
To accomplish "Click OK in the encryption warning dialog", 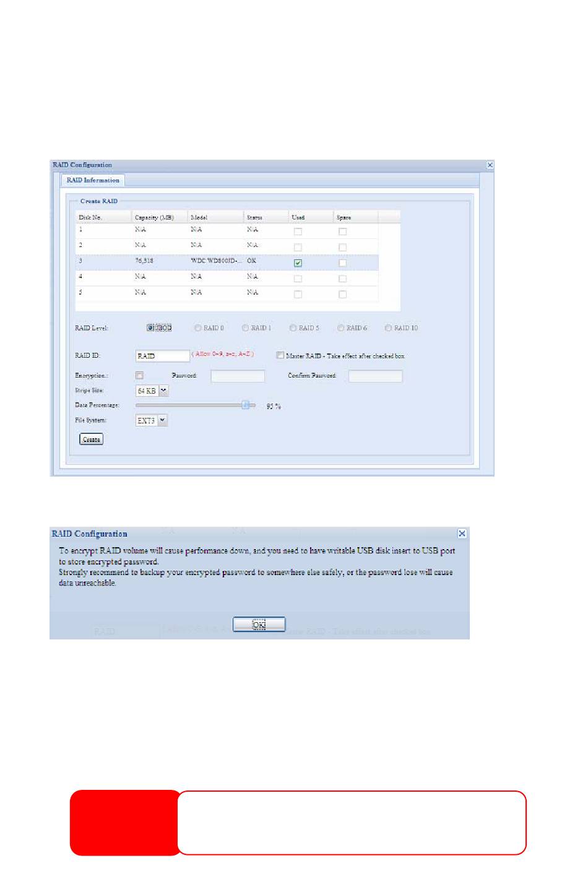I will tap(259, 625).
